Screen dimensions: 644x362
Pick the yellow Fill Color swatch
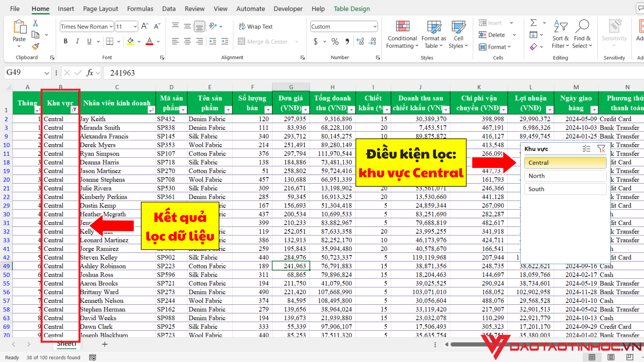tap(130, 41)
